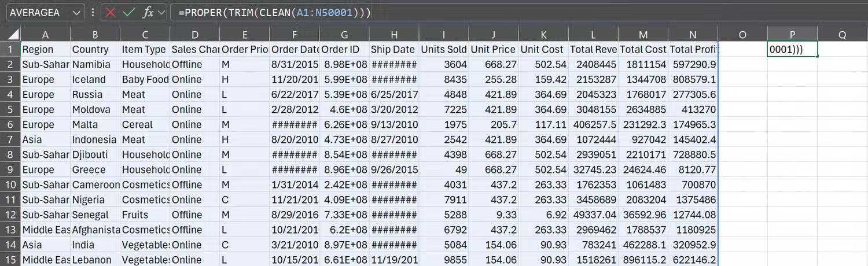Select the column P header
Screen dimensions: 868x266
[x=792, y=35]
